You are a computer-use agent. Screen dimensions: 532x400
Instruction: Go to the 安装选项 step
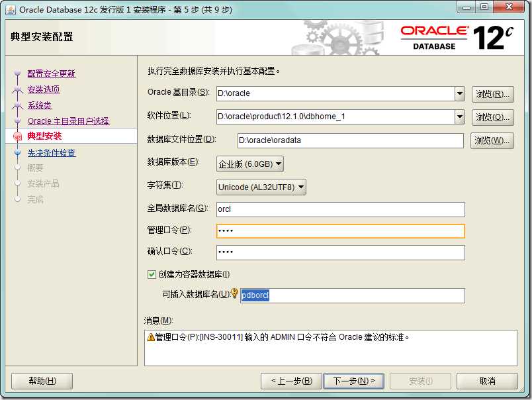click(44, 89)
